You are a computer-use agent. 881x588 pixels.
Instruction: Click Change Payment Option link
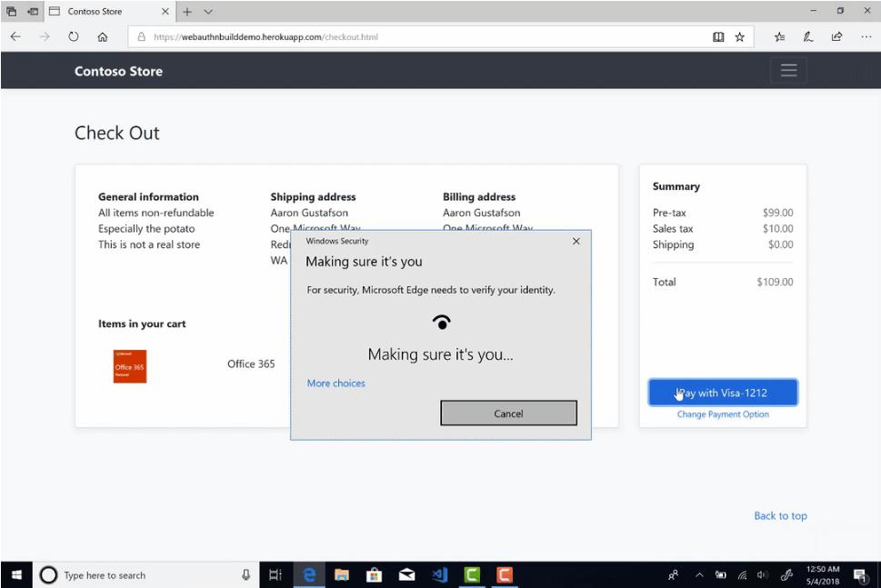pyautogui.click(x=723, y=414)
